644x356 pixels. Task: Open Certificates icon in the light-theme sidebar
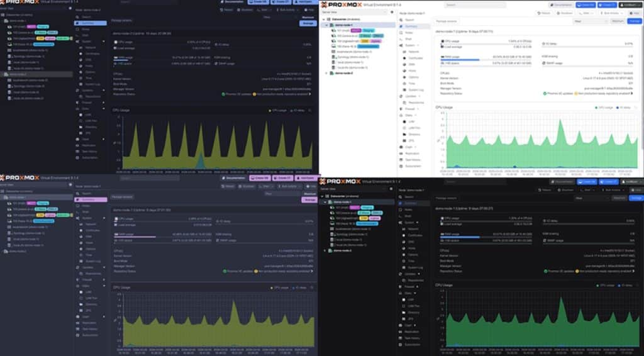405,58
